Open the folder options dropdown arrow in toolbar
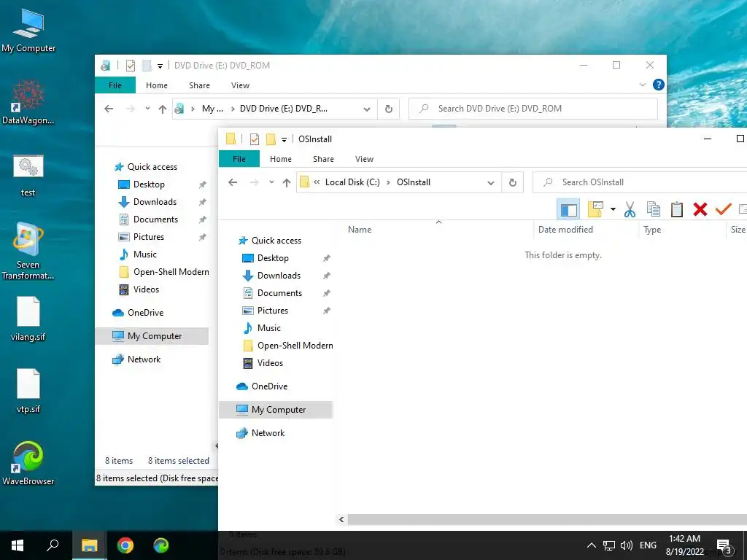Screen dimensions: 747x560 pos(613,209)
